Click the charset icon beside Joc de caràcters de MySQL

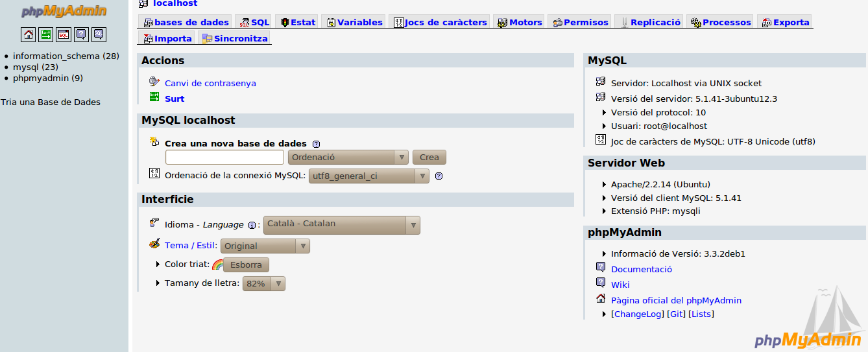[x=601, y=140]
